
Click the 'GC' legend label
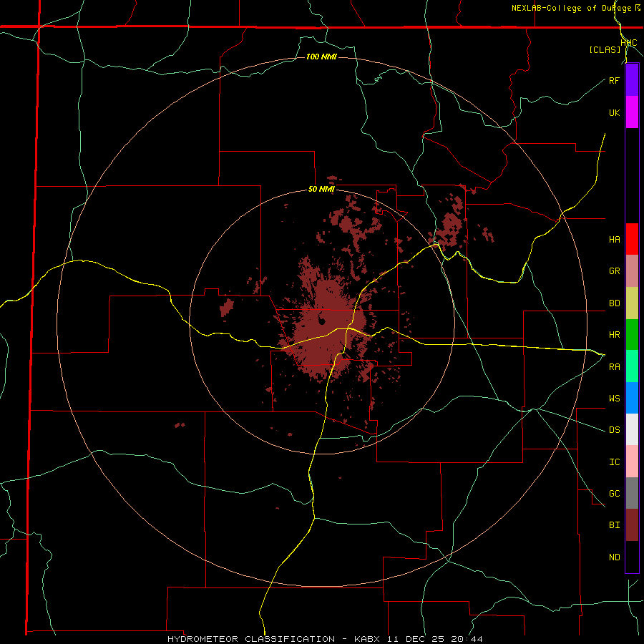click(x=614, y=493)
